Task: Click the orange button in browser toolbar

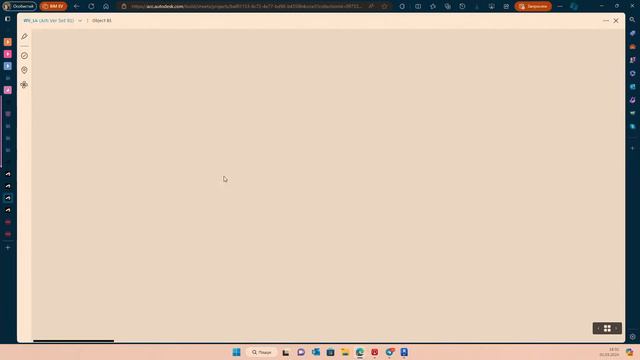Action: 533,6
